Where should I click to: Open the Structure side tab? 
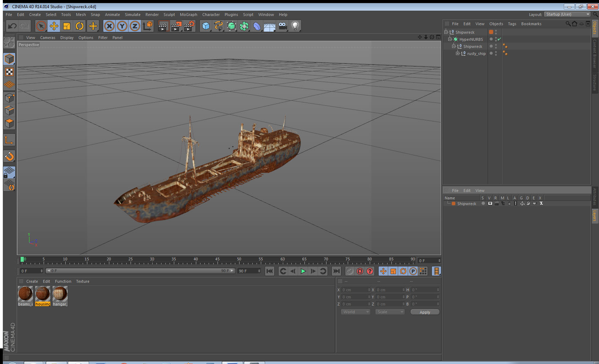(x=595, y=82)
